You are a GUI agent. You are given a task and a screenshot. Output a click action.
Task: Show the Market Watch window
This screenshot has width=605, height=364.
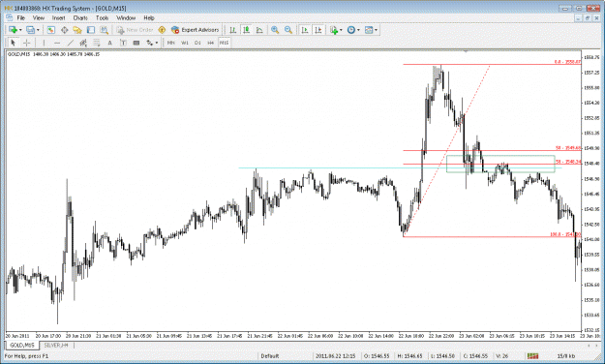click(51, 30)
